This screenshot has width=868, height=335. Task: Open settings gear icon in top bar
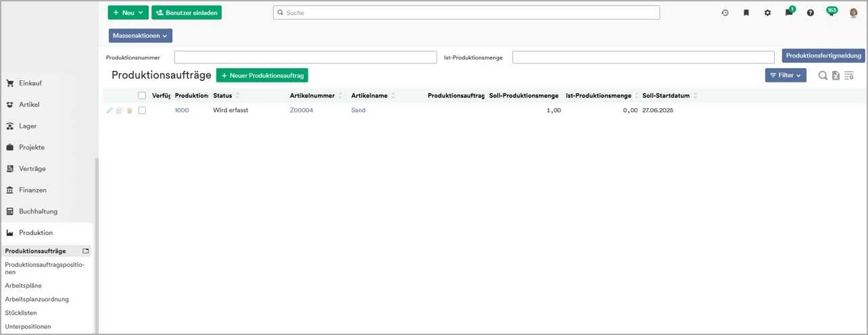tap(767, 13)
